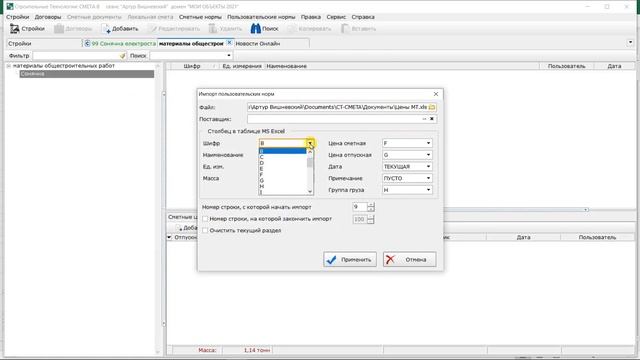Screen dimensions: 640x360
Task: Click the Шифр list scrollbar up arrow
Action: pyautogui.click(x=310, y=152)
